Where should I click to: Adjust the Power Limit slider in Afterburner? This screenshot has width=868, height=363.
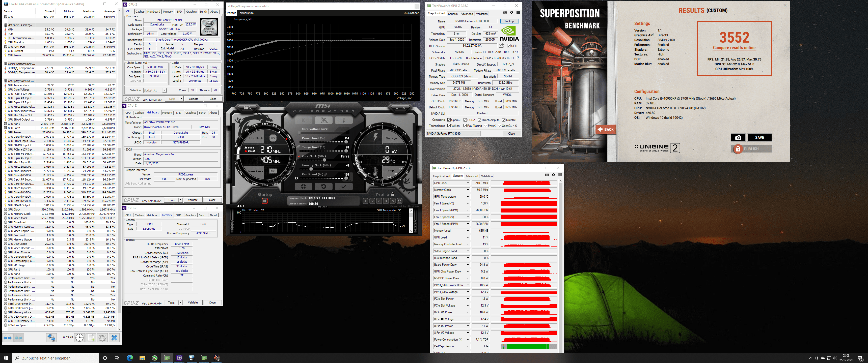[x=346, y=142]
